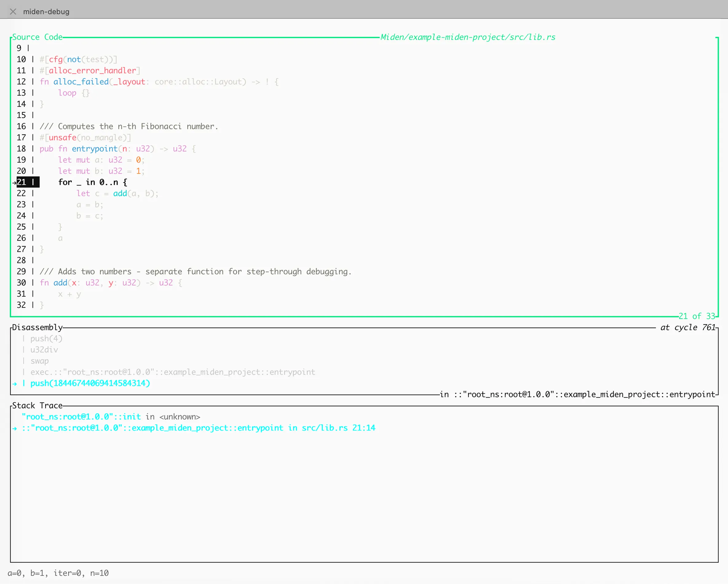The height and width of the screenshot is (584, 728).
Task: Select the '::init in <unknown>' stack frame
Action: click(111, 416)
